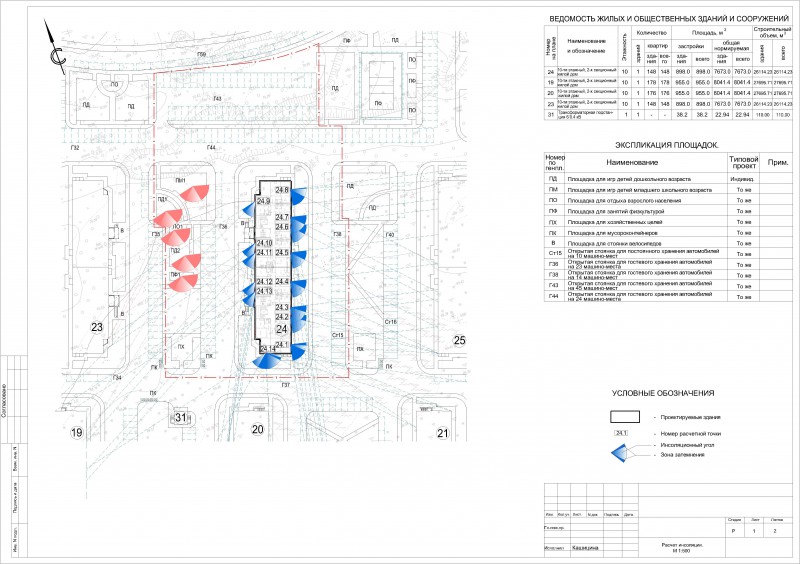Screen dimensions: 800x564
Task: Select calculation point 24.10 label
Action: (x=264, y=243)
